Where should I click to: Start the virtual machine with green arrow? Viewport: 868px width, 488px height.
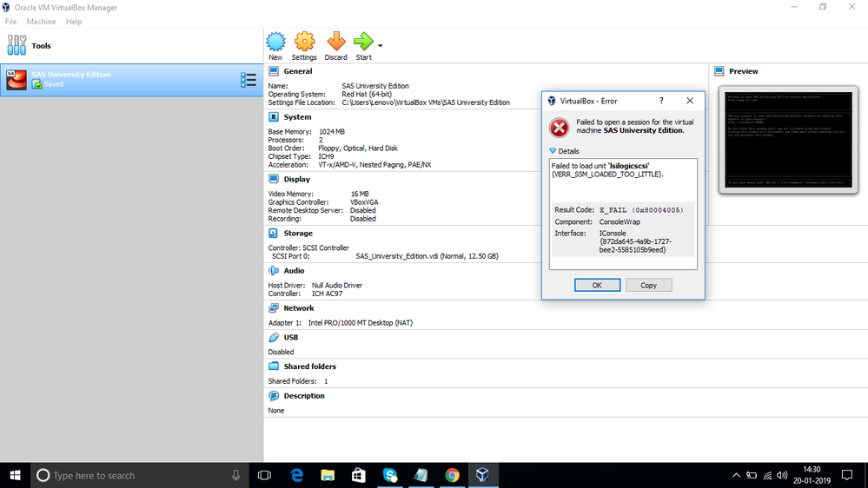tap(364, 42)
